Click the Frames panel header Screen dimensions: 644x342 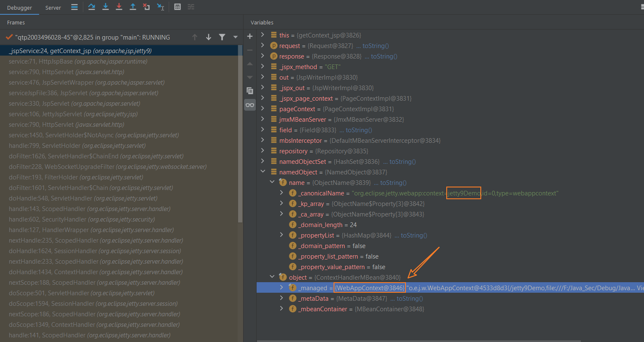coord(16,22)
